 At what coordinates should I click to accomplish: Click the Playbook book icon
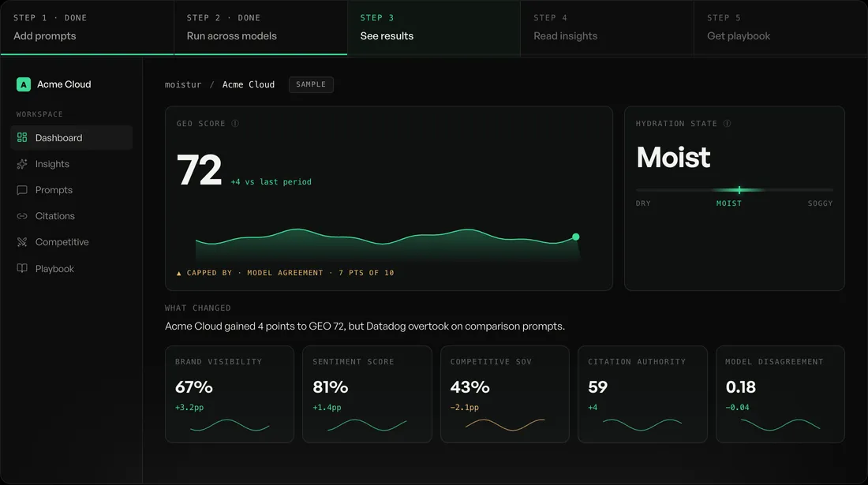click(x=22, y=268)
